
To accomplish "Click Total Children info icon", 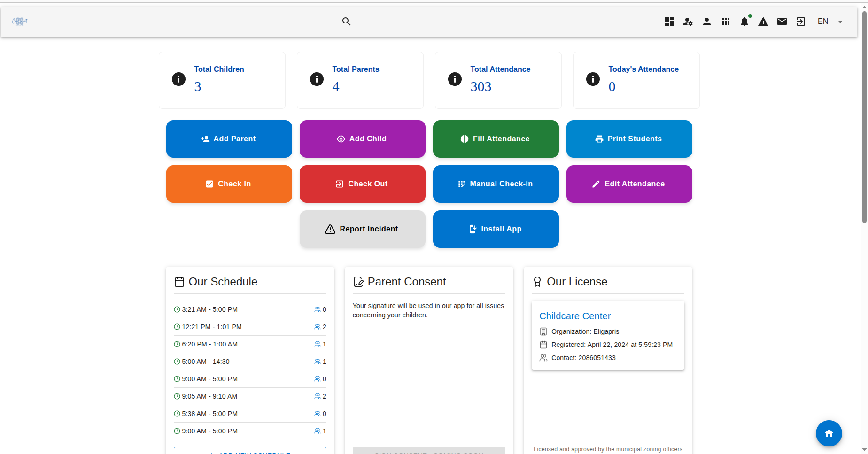I will (178, 79).
